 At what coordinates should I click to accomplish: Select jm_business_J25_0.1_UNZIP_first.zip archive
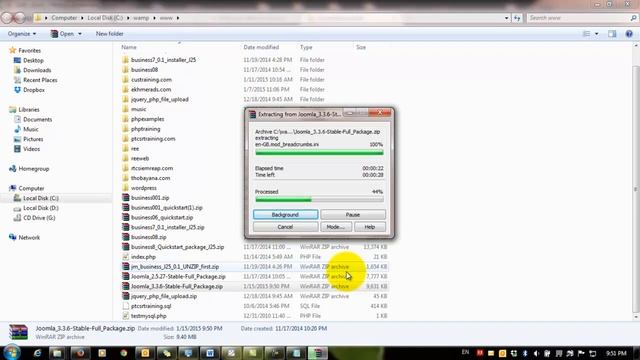click(x=175, y=267)
